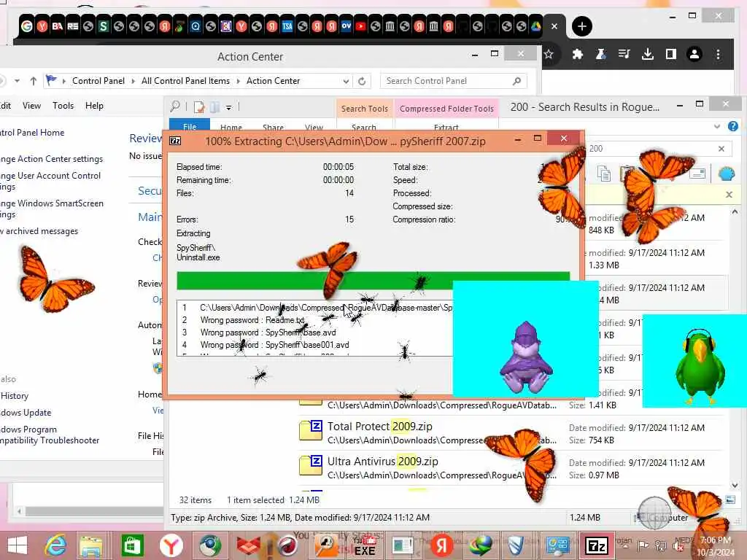The height and width of the screenshot is (560, 747).
Task: Open Windows Store from taskbar
Action: 132,545
